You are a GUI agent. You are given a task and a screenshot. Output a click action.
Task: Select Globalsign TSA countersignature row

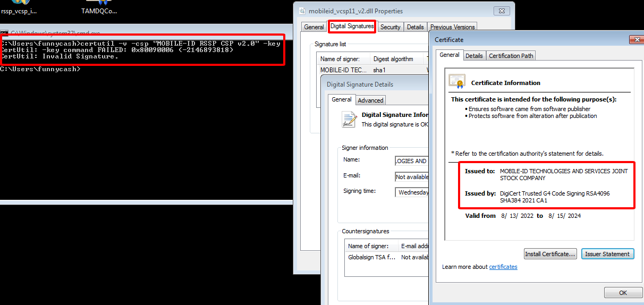tap(387, 257)
